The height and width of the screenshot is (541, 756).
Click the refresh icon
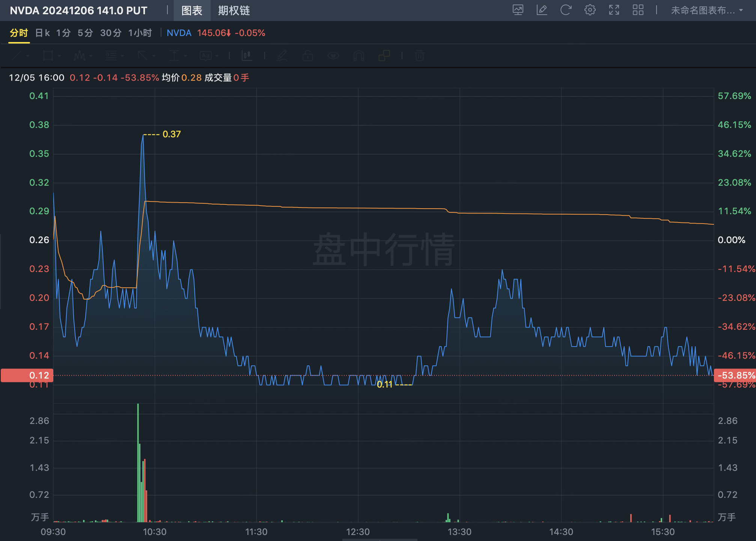coord(566,10)
